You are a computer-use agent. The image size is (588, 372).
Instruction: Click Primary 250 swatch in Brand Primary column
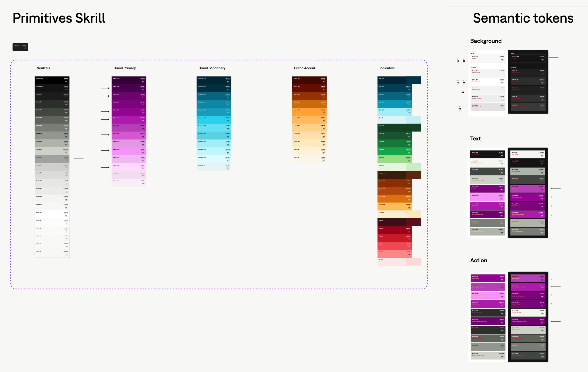pyautogui.click(x=129, y=143)
